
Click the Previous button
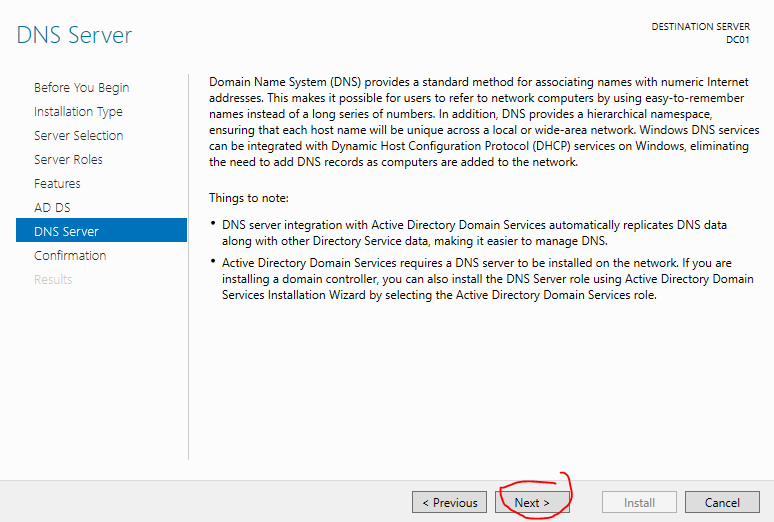pyautogui.click(x=450, y=502)
